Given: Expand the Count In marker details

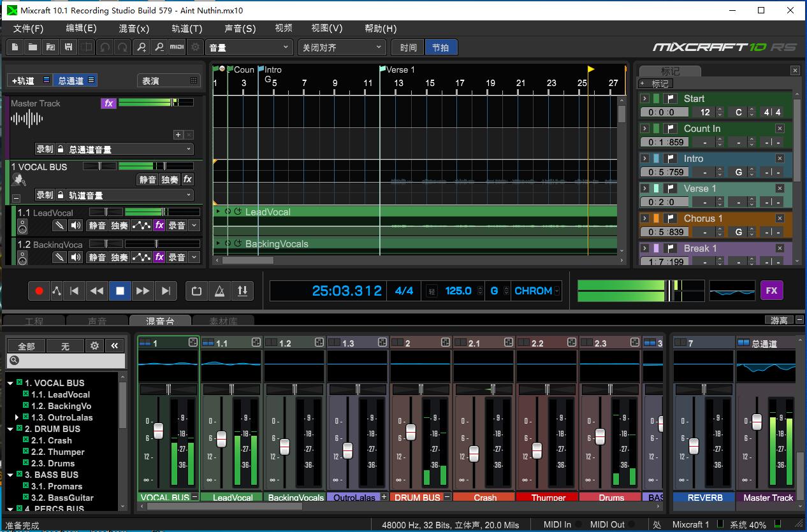Looking at the screenshot, I should (645, 129).
